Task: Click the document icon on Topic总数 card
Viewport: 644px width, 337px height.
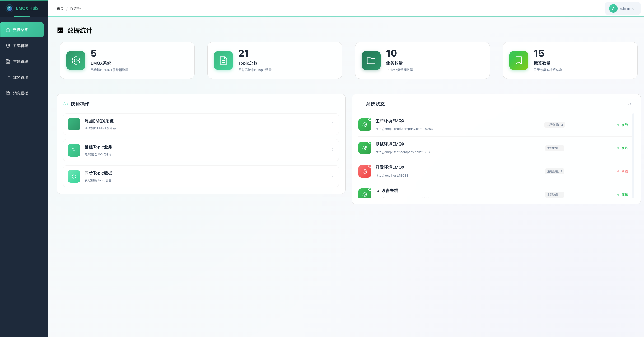Action: tap(223, 60)
